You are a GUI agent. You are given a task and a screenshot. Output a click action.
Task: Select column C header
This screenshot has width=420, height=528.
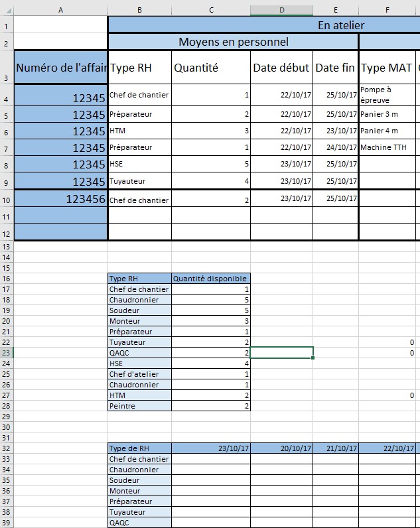click(211, 10)
